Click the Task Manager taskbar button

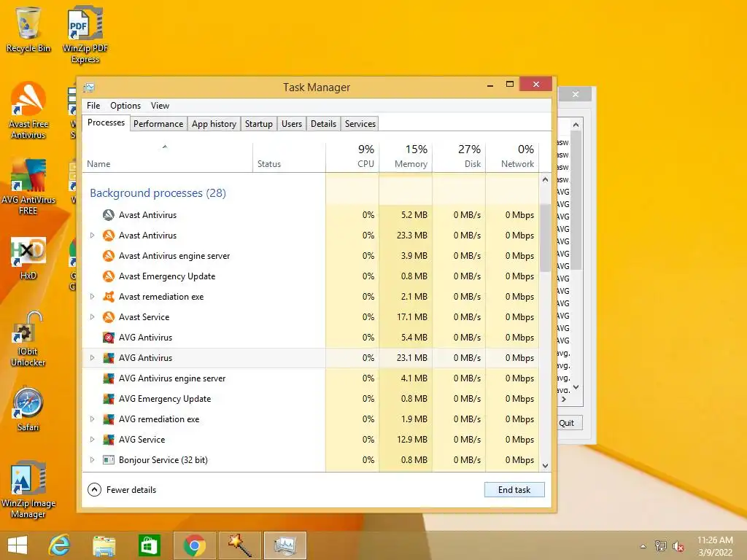pyautogui.click(x=285, y=545)
